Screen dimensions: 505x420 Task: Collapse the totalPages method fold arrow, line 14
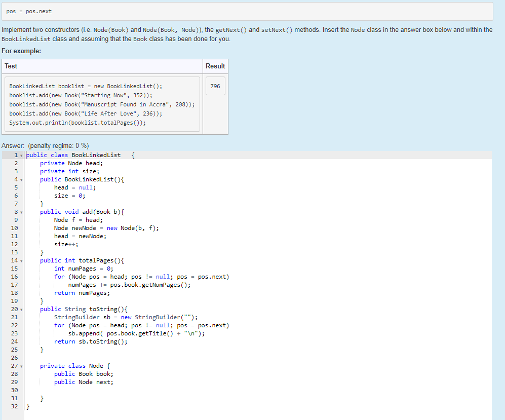click(x=22, y=261)
